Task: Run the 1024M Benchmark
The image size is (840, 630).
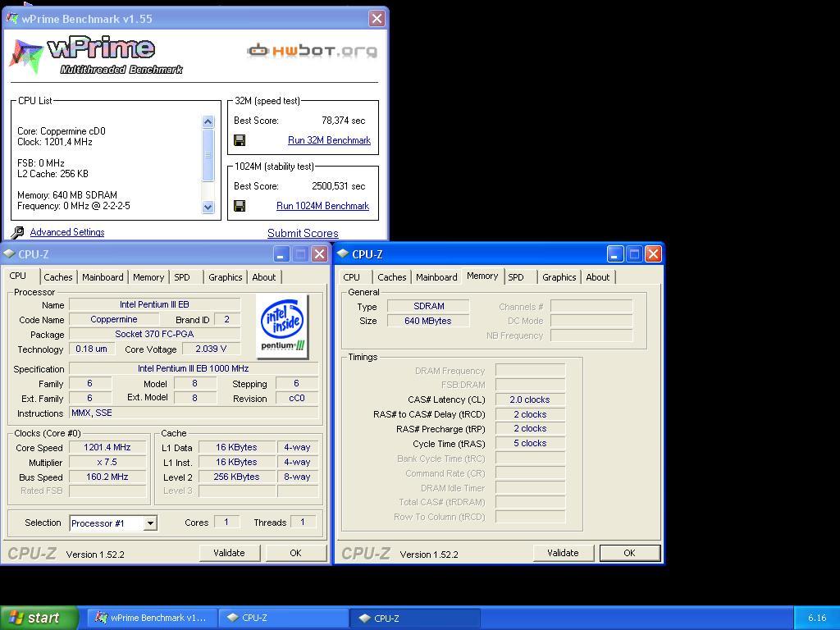Action: tap(322, 206)
